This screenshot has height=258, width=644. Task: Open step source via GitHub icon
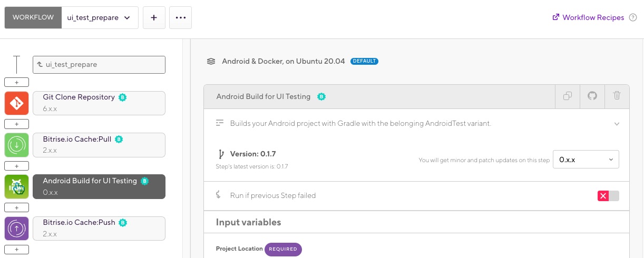coord(592,96)
